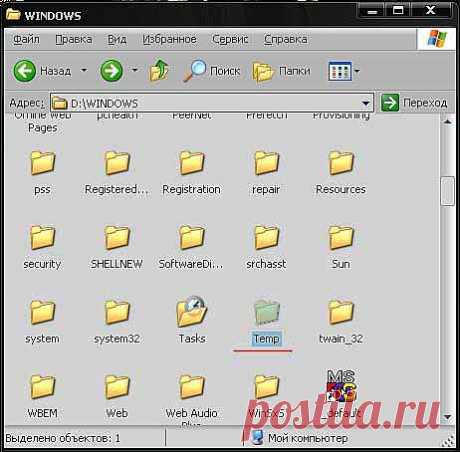Click the Windows flag logo
Image resolution: width=460 pixels, height=452 pixels.
[x=437, y=39]
